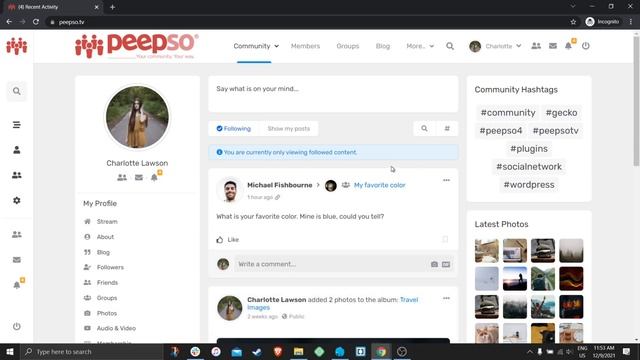Bookmark this page with the star icon

[x=573, y=22]
